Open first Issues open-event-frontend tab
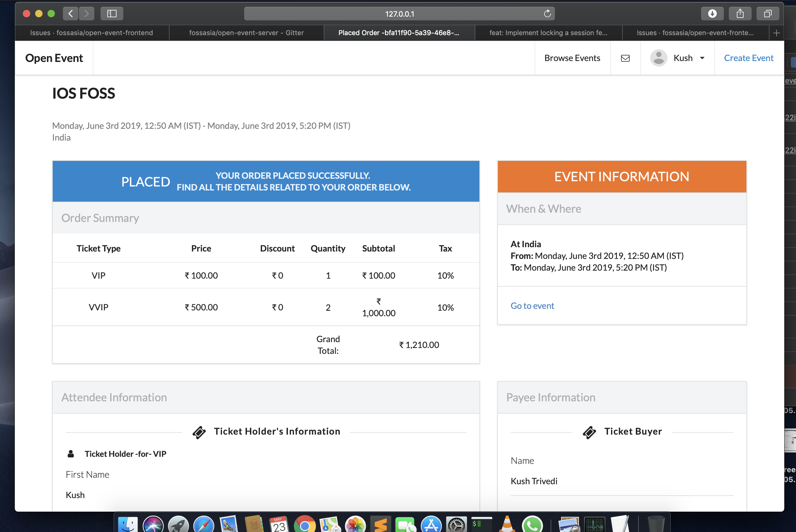 [91, 33]
